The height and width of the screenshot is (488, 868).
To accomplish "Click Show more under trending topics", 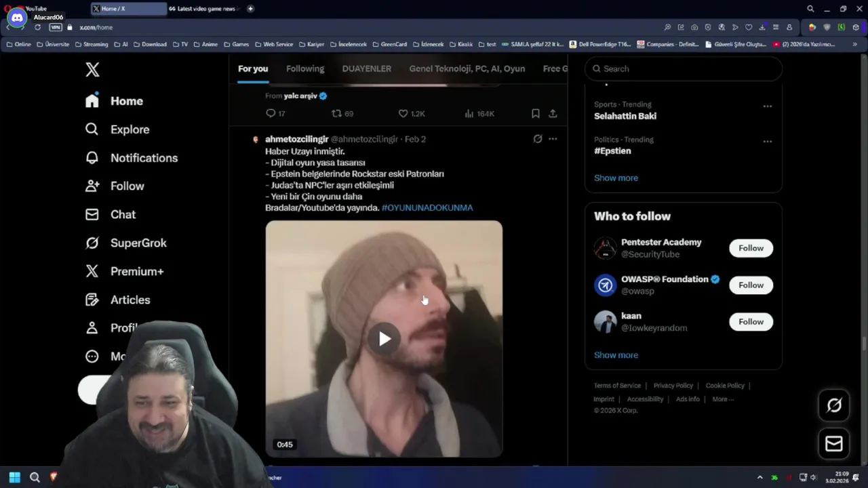I will click(616, 178).
